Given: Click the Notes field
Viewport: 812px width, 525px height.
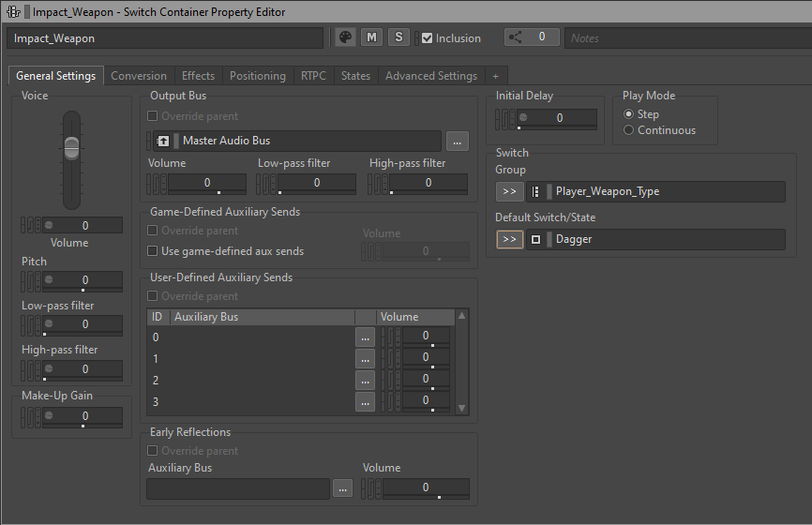Looking at the screenshot, I should 689,38.
